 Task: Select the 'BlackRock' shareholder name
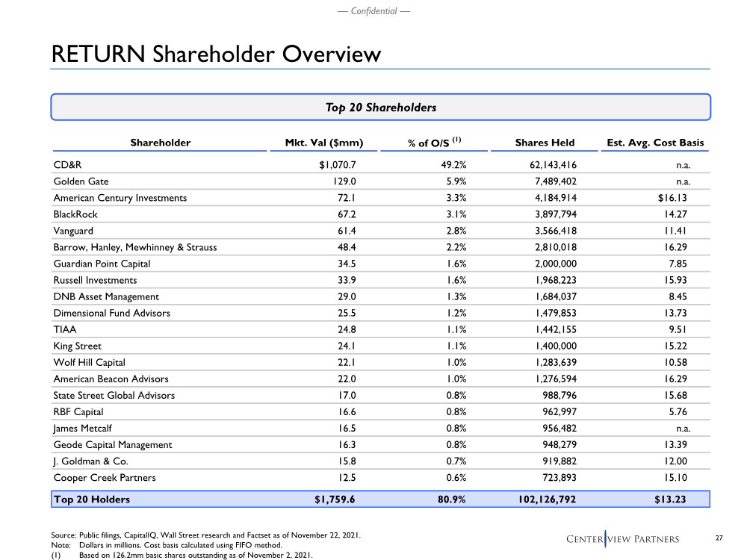(75, 214)
